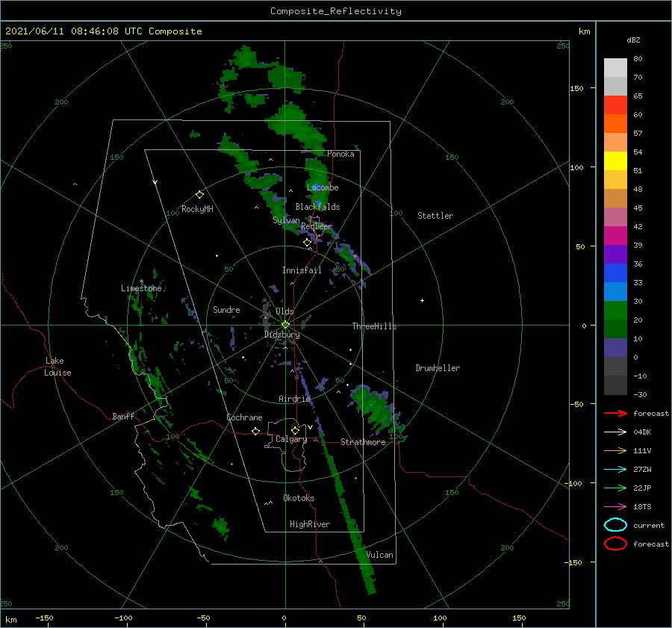Image resolution: width=672 pixels, height=628 pixels.
Task: Click the Blackfalds city label
Action: tap(317, 207)
